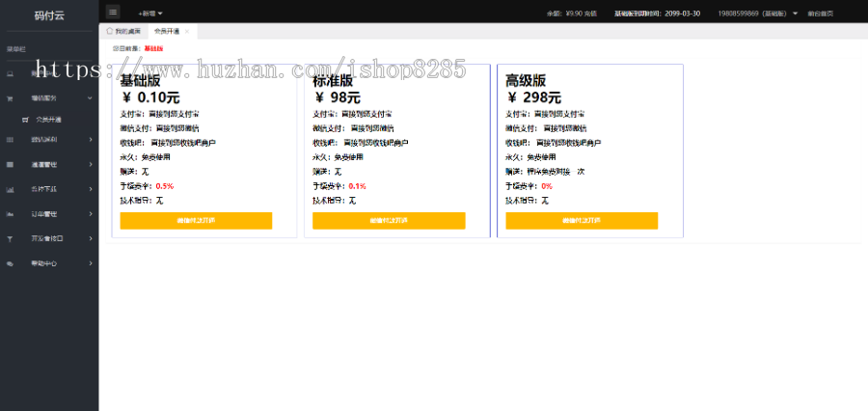
Task: Expand the 开发者接口 chevron
Action: click(x=91, y=238)
